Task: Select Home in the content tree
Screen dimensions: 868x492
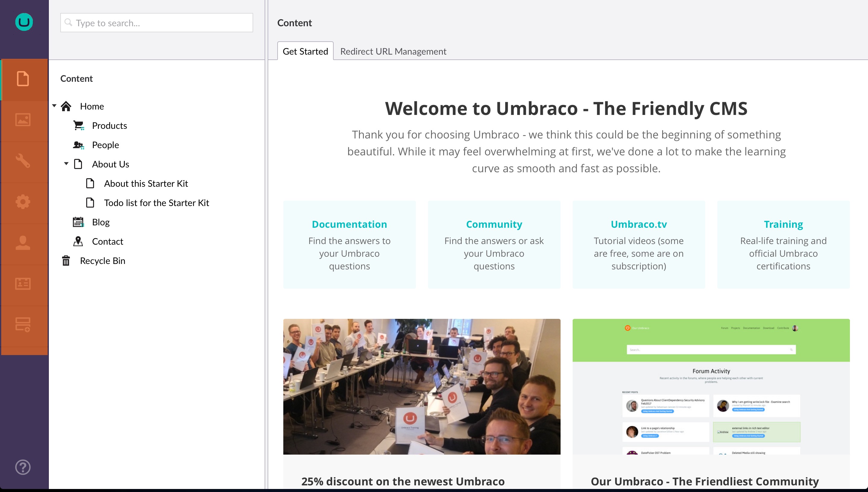Action: click(92, 106)
